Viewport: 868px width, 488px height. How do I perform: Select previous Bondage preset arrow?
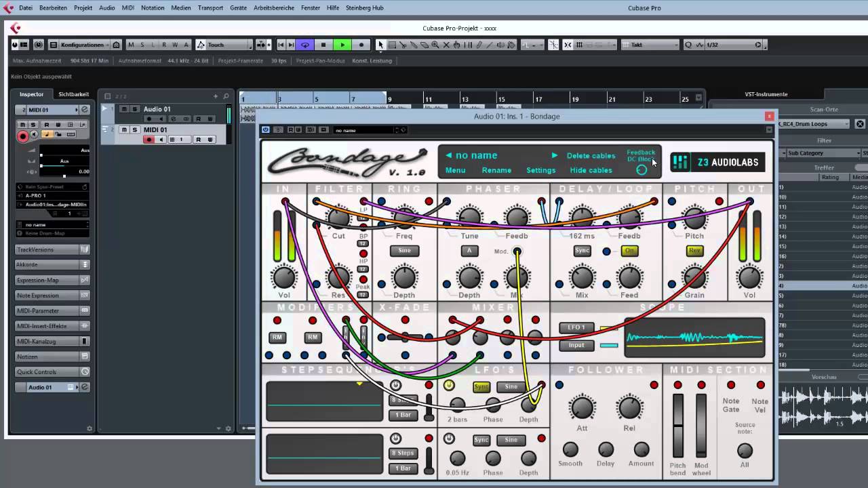tap(448, 155)
